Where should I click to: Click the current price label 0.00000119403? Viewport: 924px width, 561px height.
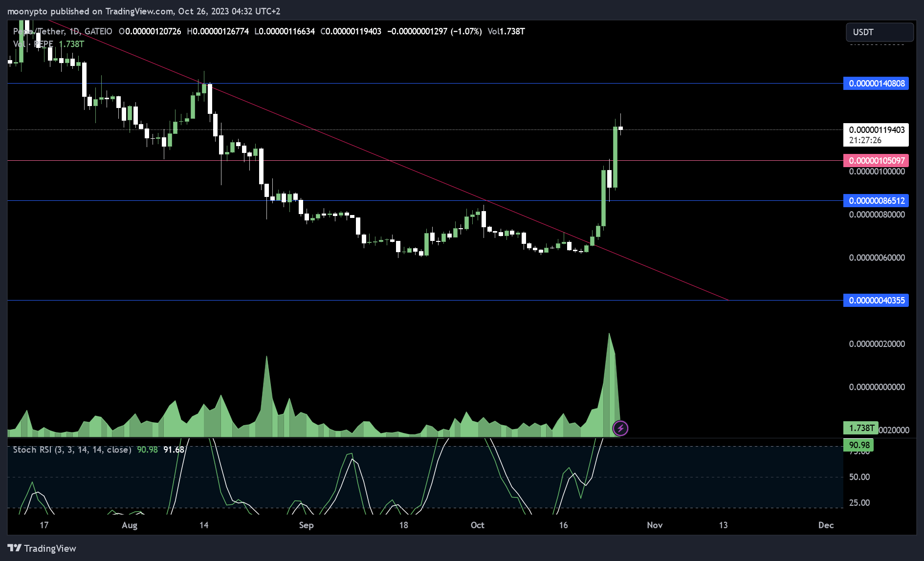click(877, 130)
